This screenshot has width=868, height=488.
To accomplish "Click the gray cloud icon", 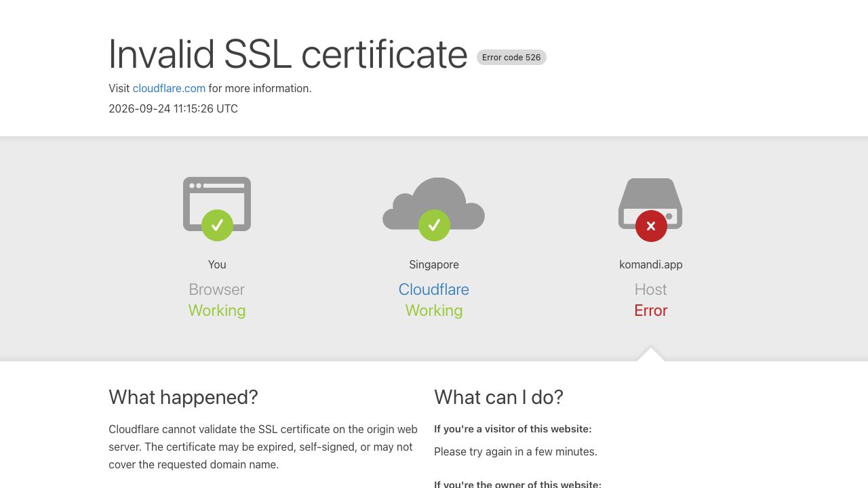I will (x=434, y=203).
